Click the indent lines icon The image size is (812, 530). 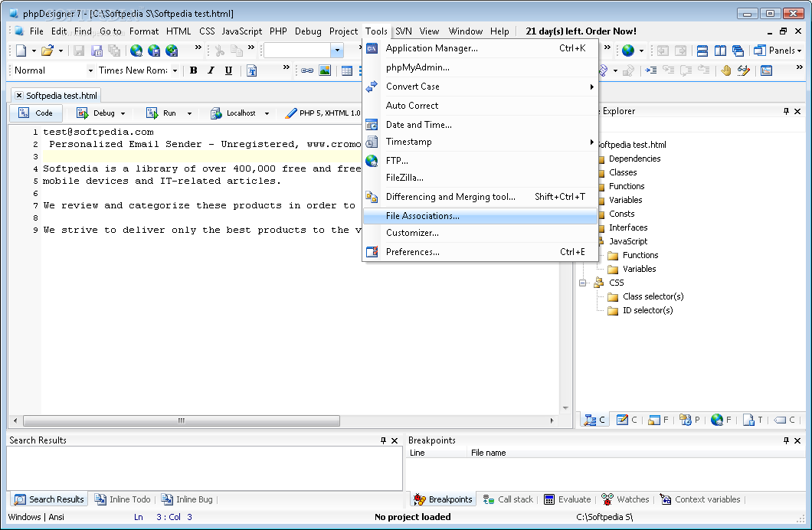tap(651, 70)
